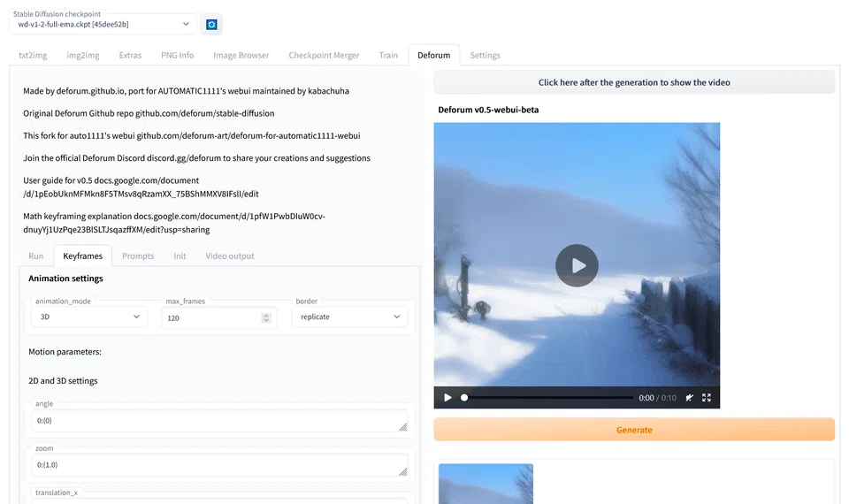This screenshot has height=504, width=849.
Task: Click the 'Deforum v0.5-webui-beta' heading
Action: coord(488,110)
